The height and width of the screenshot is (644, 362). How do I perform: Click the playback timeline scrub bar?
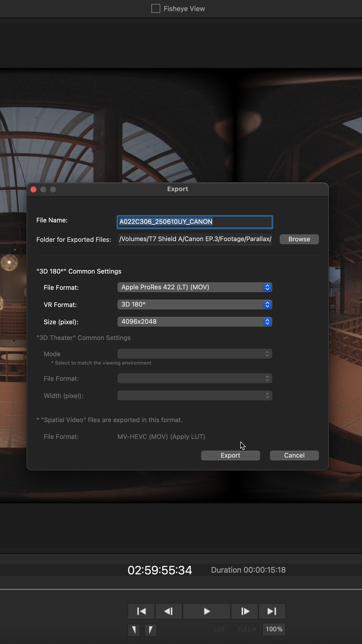pos(181,589)
